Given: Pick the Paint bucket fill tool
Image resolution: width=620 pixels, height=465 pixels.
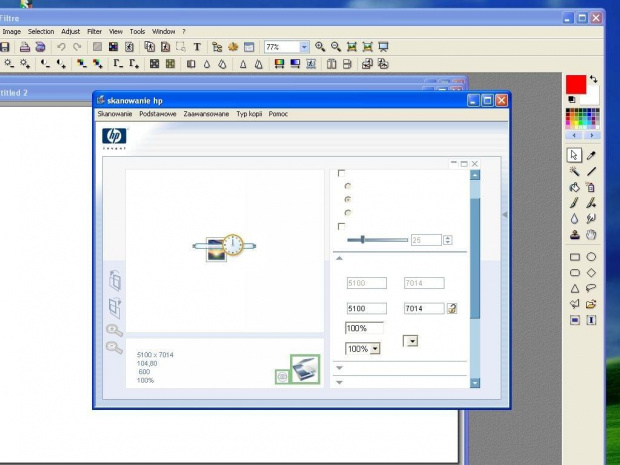Looking at the screenshot, I should (575, 187).
